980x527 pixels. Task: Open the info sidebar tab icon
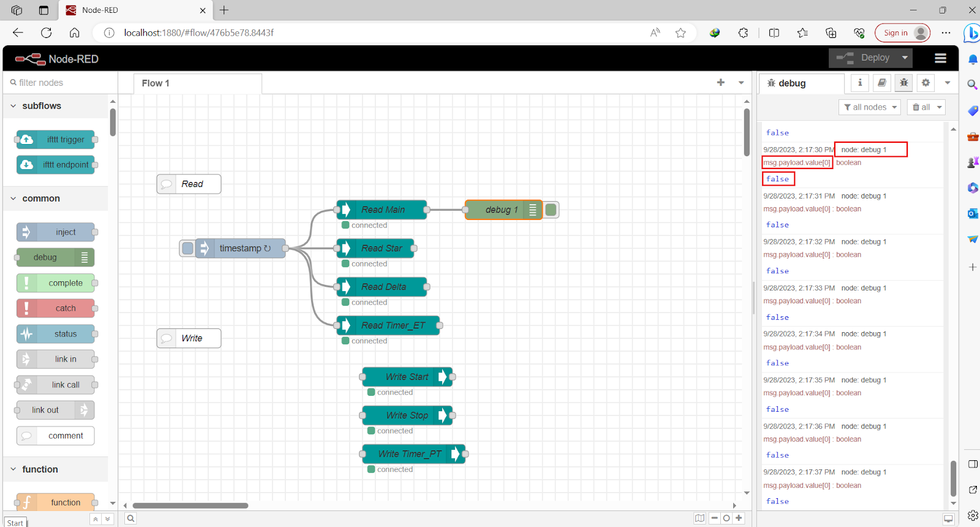pyautogui.click(x=860, y=83)
